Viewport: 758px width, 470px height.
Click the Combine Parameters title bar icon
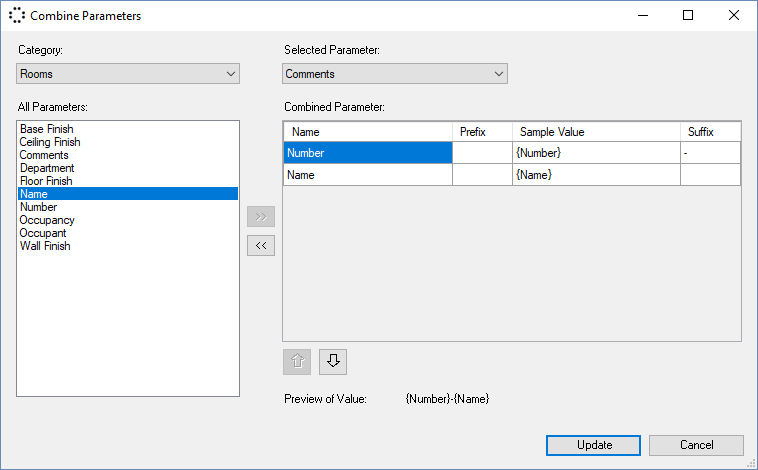pos(16,16)
